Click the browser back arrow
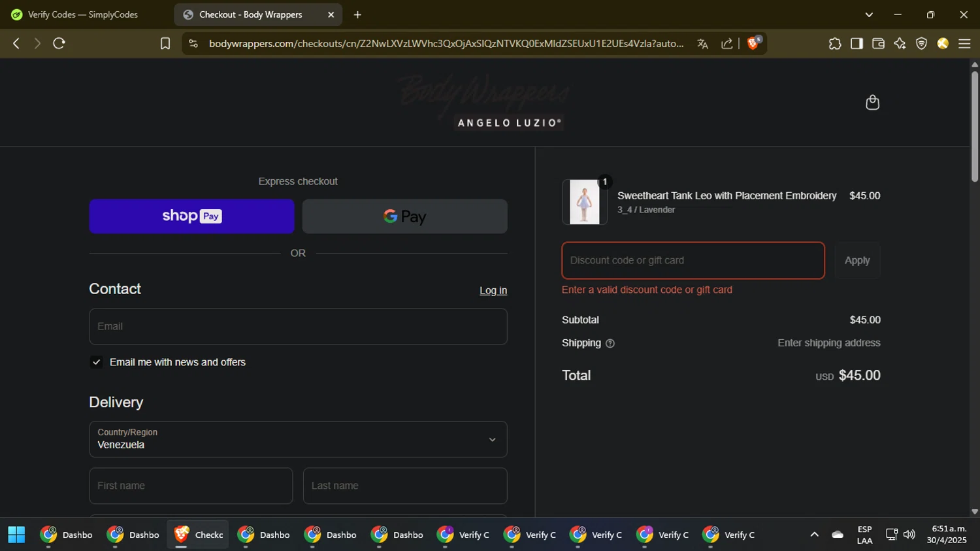980x551 pixels. point(16,44)
